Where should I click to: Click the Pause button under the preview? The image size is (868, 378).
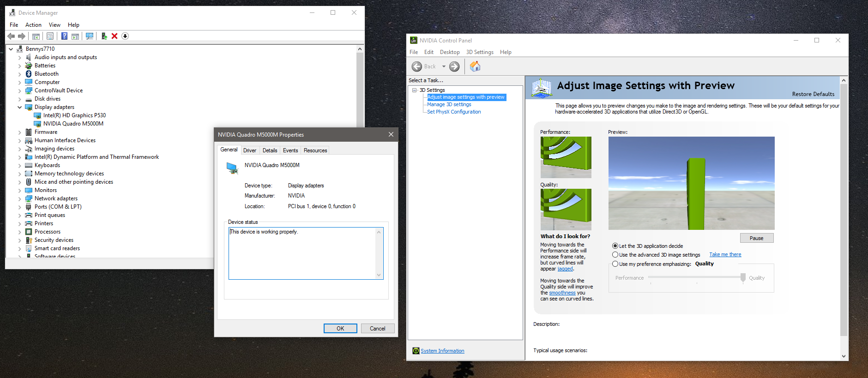pos(756,238)
